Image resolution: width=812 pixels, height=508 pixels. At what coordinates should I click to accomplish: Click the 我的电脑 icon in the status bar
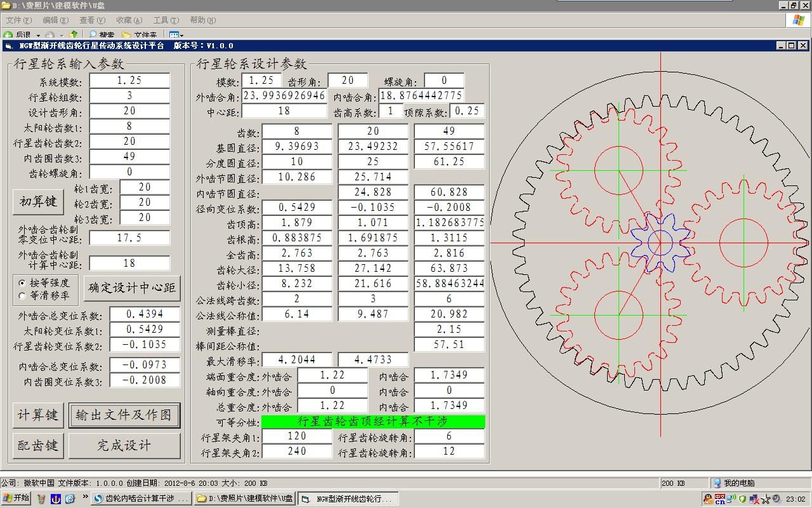click(x=717, y=483)
